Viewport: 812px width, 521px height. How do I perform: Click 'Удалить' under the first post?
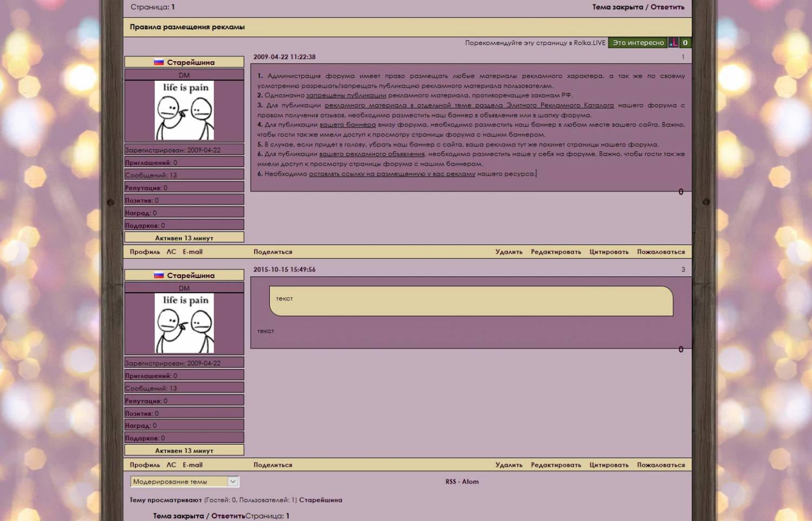point(509,252)
